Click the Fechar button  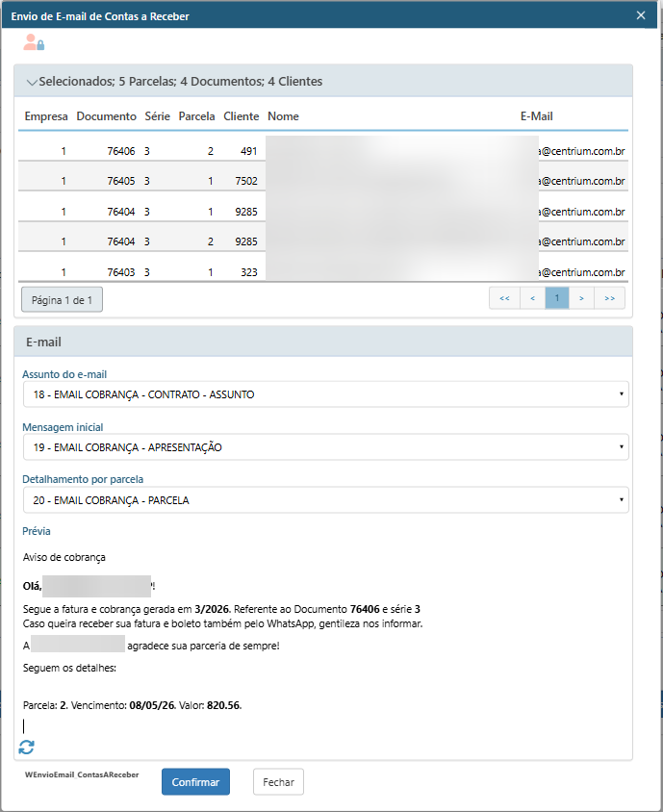click(x=278, y=782)
